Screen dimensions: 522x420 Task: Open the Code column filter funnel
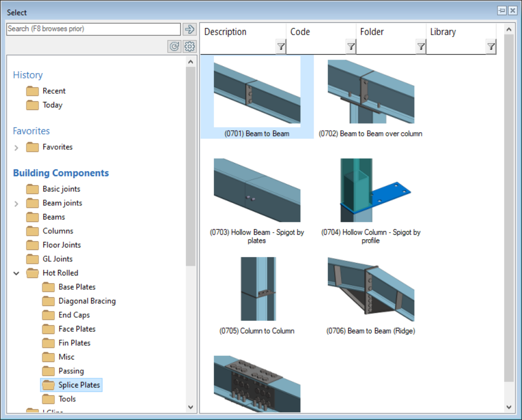(x=350, y=46)
